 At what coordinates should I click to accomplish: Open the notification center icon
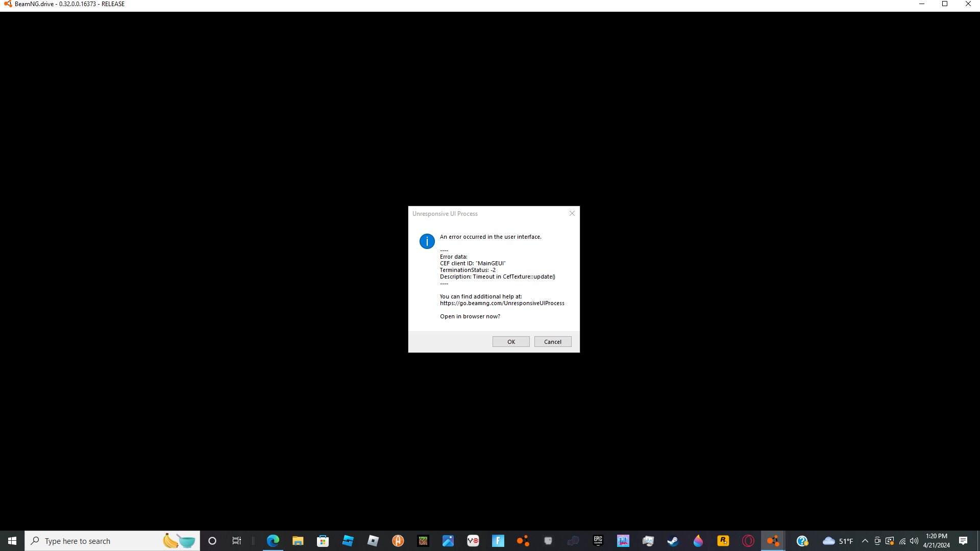point(963,541)
